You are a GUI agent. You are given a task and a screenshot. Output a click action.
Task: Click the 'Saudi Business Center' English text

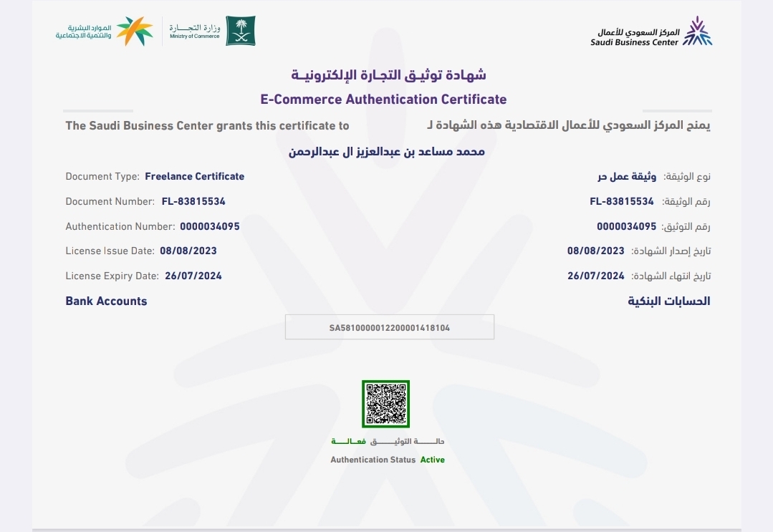tap(635, 42)
